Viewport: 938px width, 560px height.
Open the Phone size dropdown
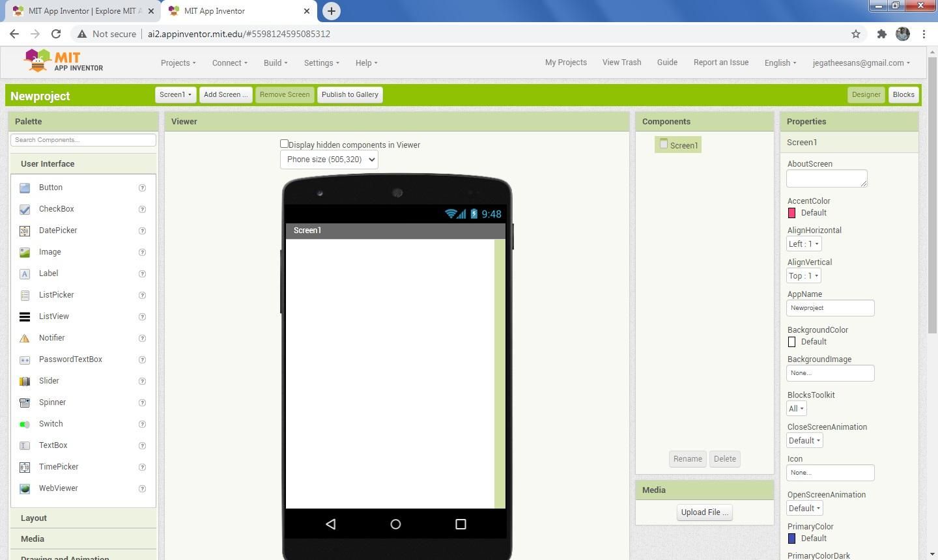(328, 159)
